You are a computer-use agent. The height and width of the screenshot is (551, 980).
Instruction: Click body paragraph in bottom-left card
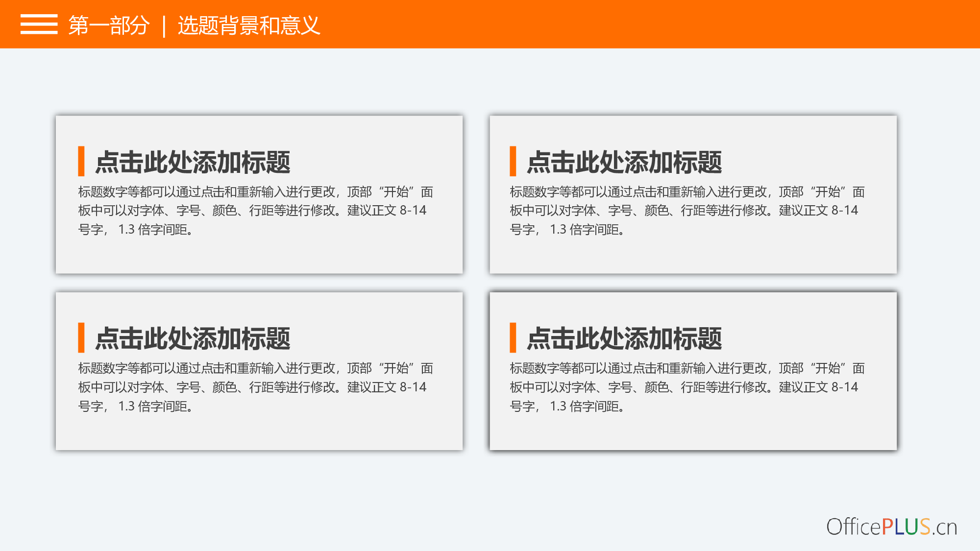pos(256,387)
